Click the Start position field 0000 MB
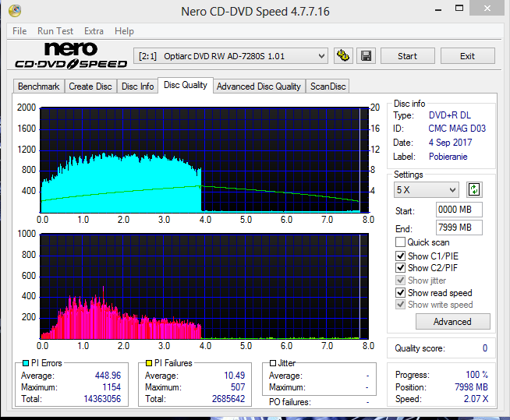The height and width of the screenshot is (420, 510). [x=459, y=210]
